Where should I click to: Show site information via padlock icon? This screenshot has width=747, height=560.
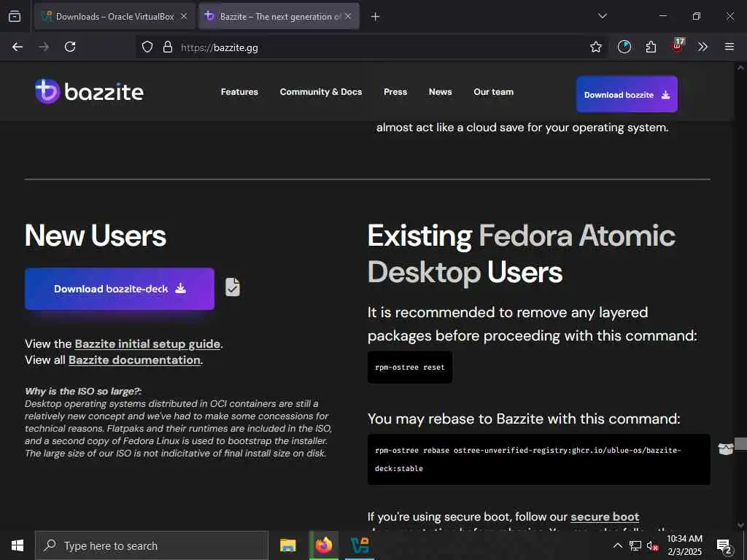click(167, 47)
